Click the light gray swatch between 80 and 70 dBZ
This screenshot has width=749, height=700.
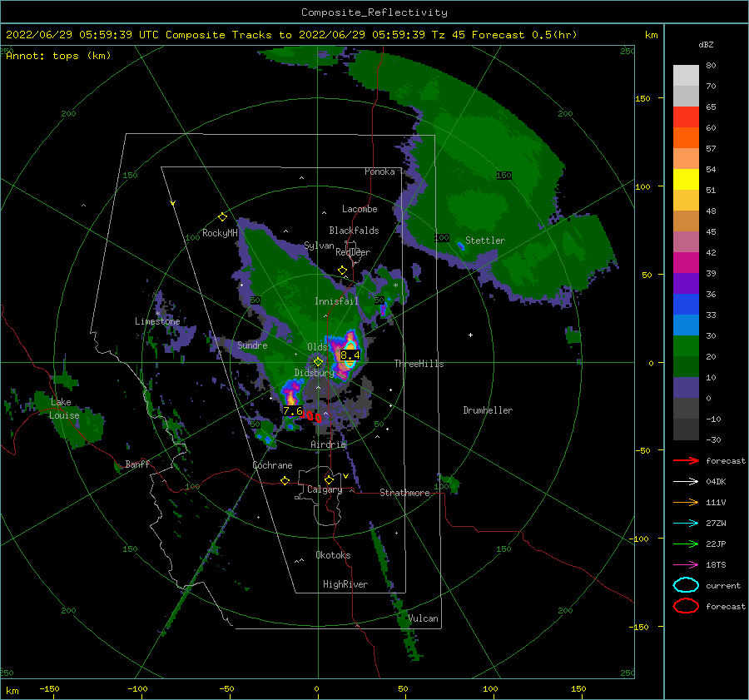pos(686,76)
